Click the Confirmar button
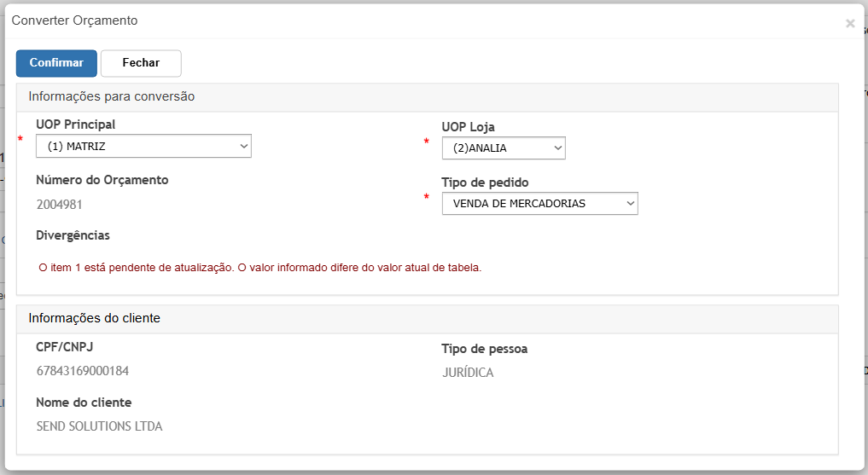This screenshot has height=475, width=868. coord(56,63)
